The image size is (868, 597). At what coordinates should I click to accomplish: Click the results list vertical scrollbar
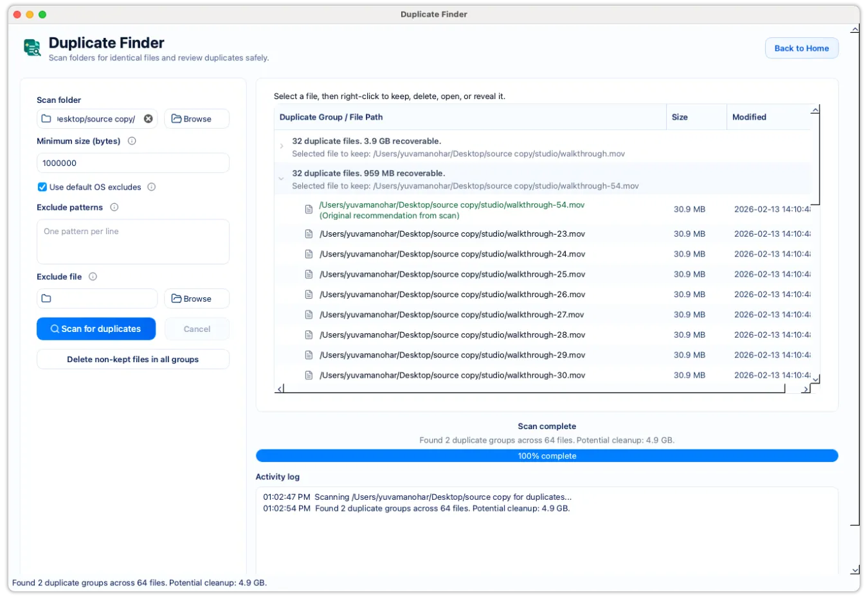(815, 159)
